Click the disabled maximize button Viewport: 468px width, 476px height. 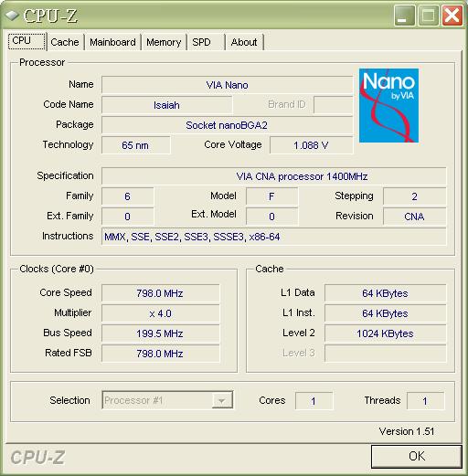pos(429,16)
